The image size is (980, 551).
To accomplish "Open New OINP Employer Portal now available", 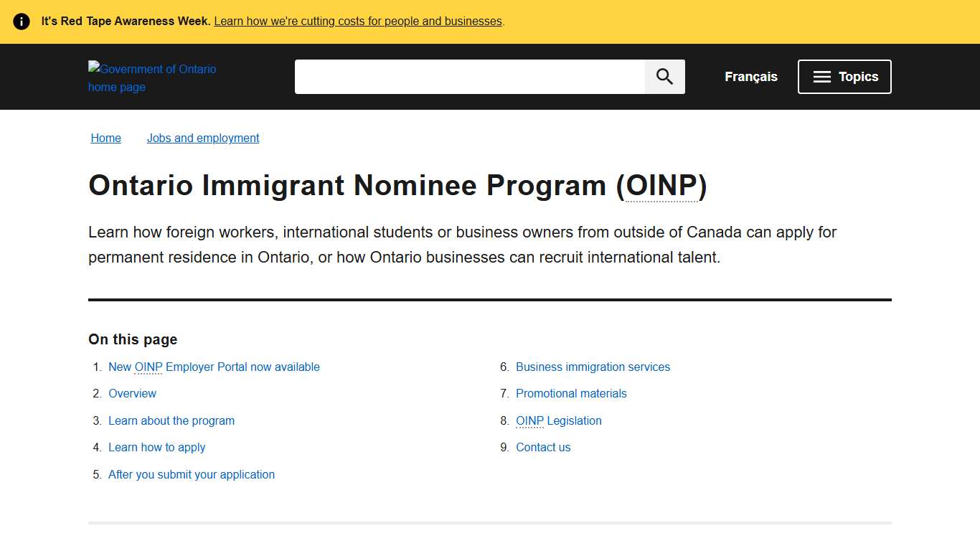I will [214, 367].
